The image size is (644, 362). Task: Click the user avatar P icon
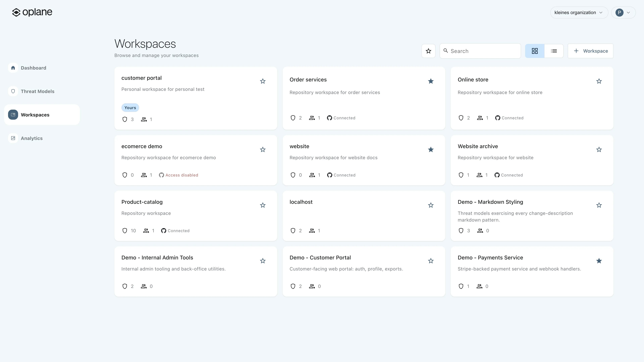[620, 13]
